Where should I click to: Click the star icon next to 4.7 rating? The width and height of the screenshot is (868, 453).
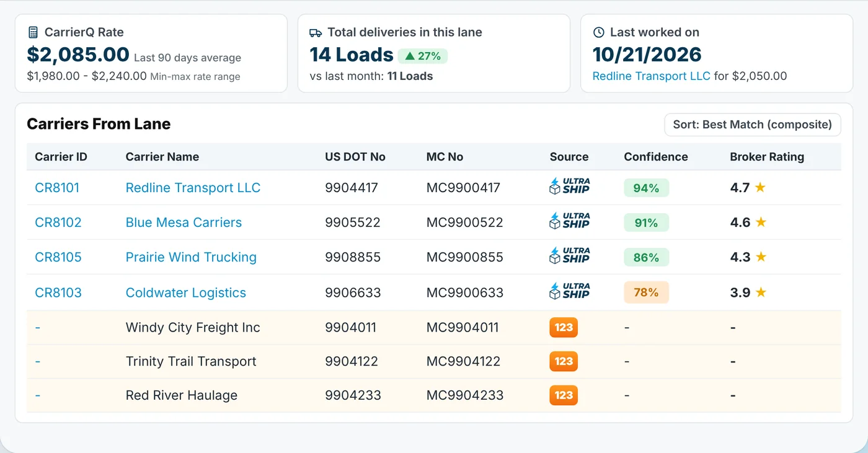[760, 187]
